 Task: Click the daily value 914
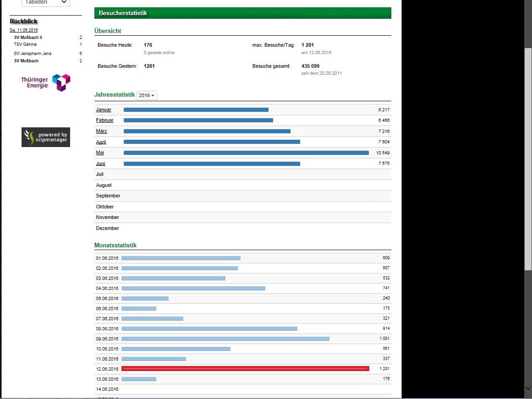[386, 328]
